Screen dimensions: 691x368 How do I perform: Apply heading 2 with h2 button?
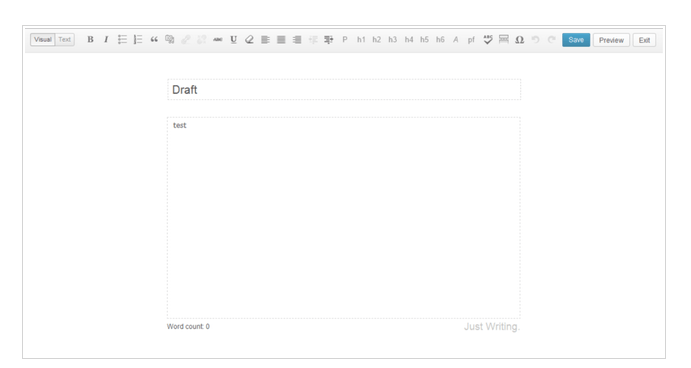click(x=376, y=40)
